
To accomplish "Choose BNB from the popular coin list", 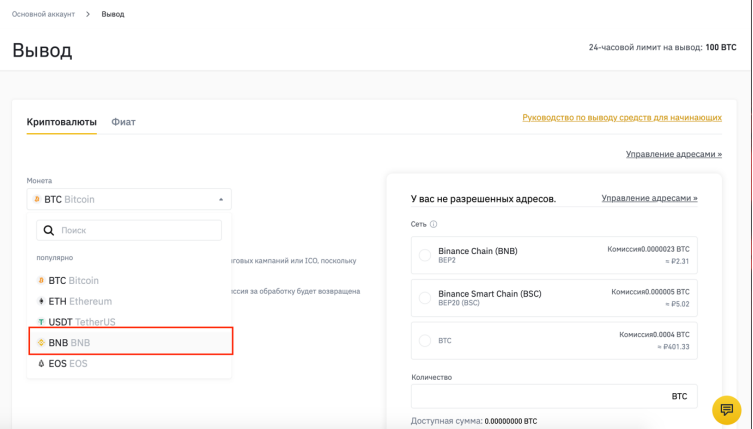I will [131, 342].
